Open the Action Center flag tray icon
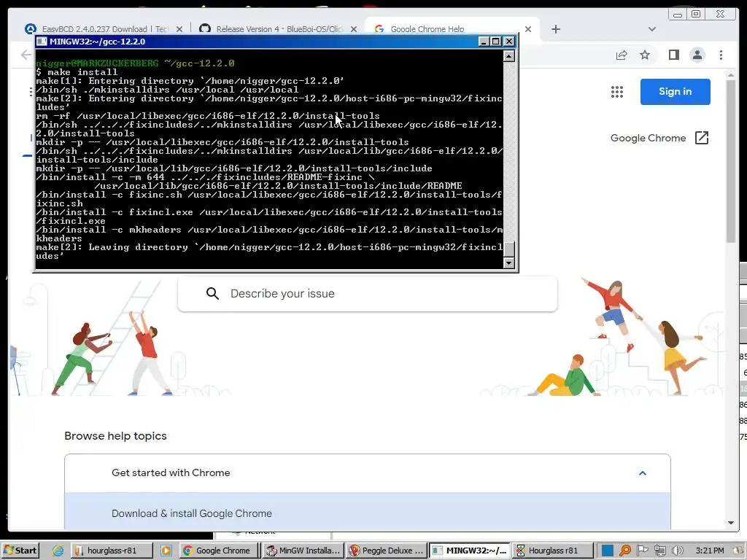 642,551
